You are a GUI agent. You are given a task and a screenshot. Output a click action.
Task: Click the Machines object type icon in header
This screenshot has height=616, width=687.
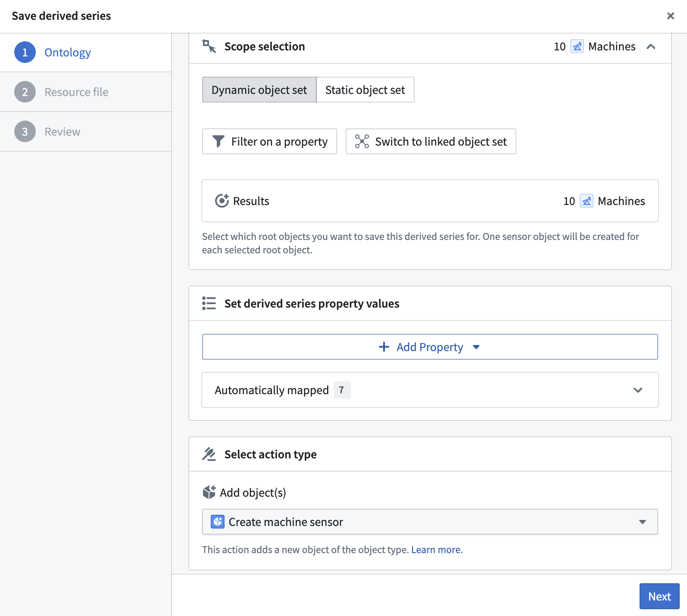tap(577, 46)
